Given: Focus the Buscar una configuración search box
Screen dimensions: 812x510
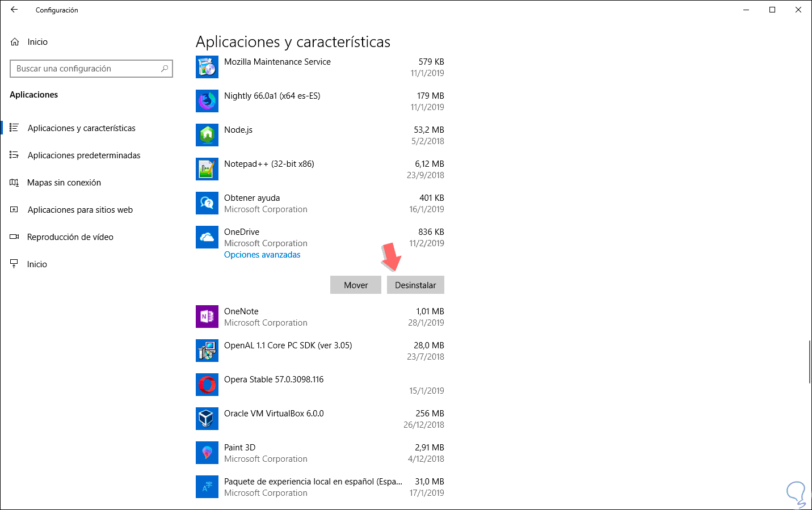Looking at the screenshot, I should click(x=91, y=69).
